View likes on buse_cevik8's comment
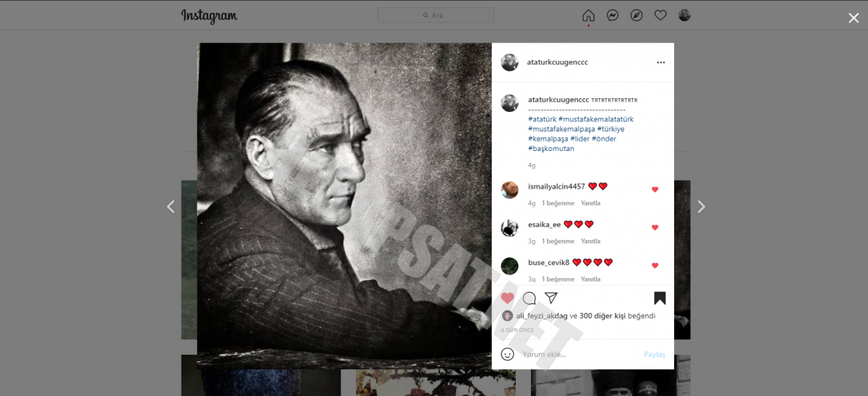This screenshot has height=396, width=868. click(558, 279)
